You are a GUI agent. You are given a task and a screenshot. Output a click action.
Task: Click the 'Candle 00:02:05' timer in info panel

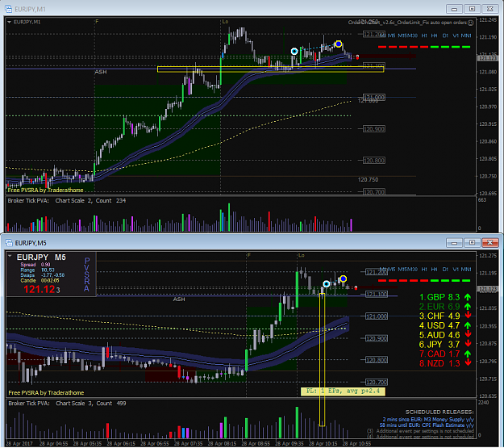click(40, 281)
